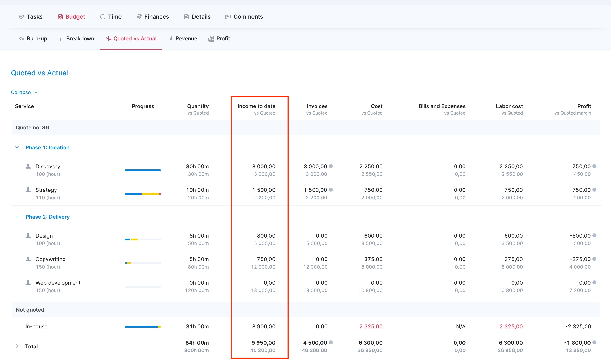
Task: Click the Design progress bar
Action: (x=143, y=239)
